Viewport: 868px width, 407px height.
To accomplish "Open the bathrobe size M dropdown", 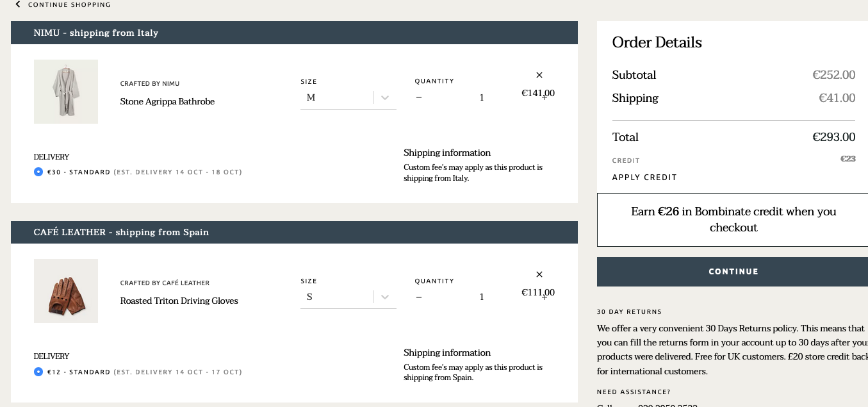I will [x=348, y=97].
